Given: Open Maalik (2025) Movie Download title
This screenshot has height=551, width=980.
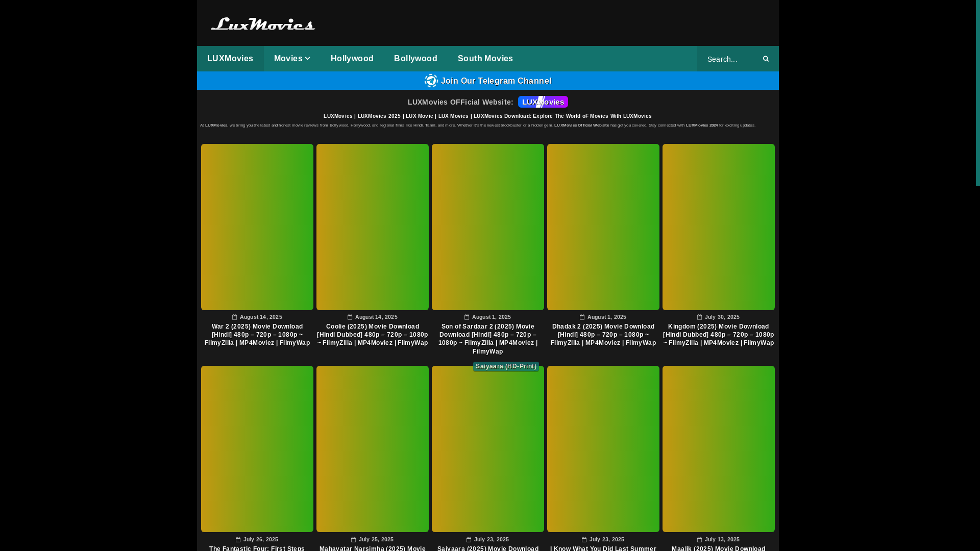Looking at the screenshot, I should 719,548.
